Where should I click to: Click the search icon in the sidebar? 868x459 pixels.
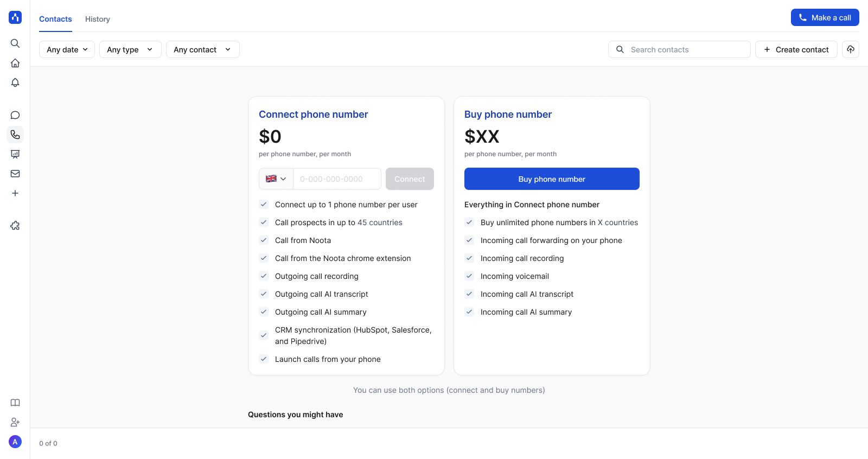click(15, 43)
